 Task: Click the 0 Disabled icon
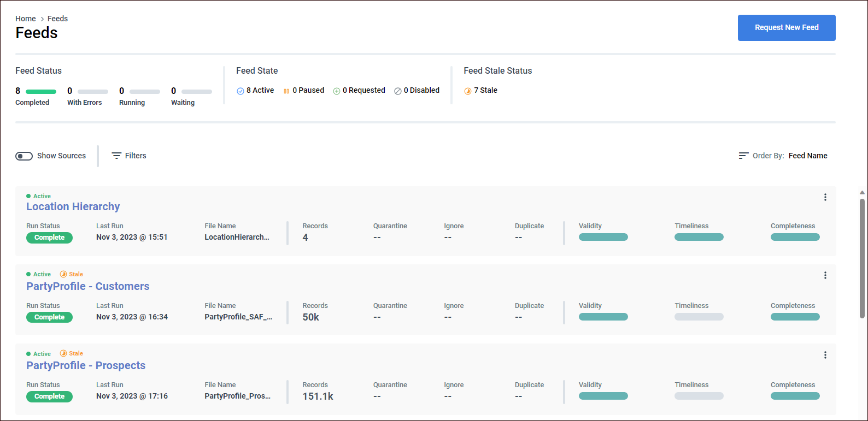tap(398, 91)
